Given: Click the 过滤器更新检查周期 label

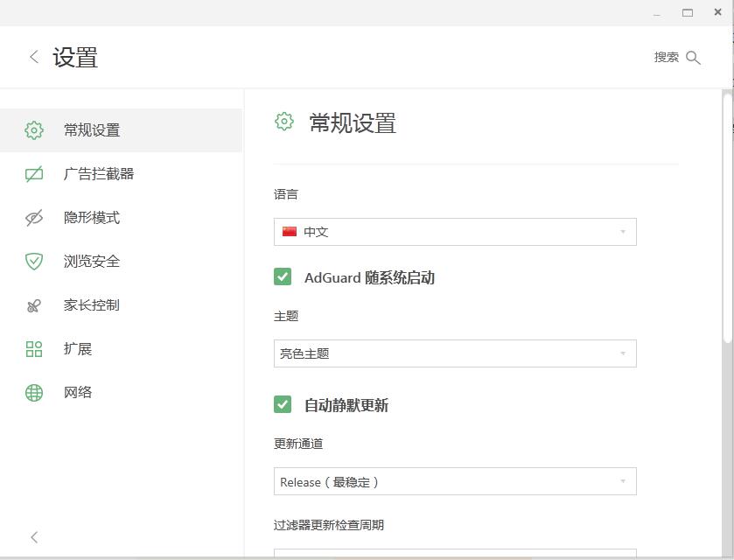Looking at the screenshot, I should coord(329,525).
